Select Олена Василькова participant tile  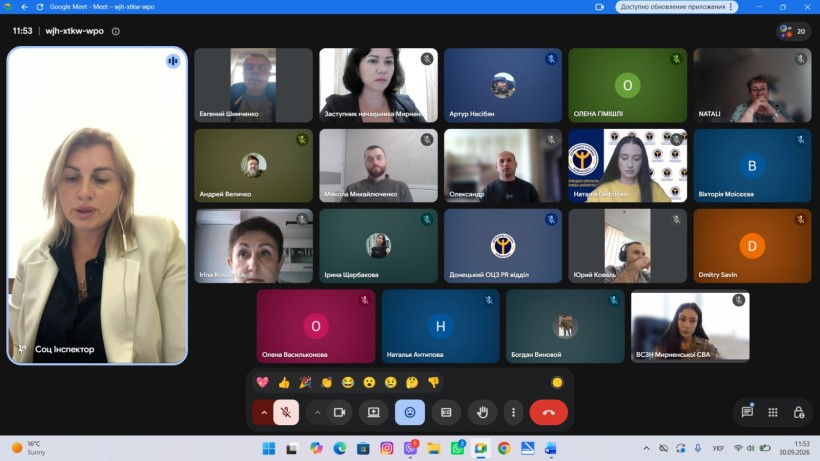[316, 327]
